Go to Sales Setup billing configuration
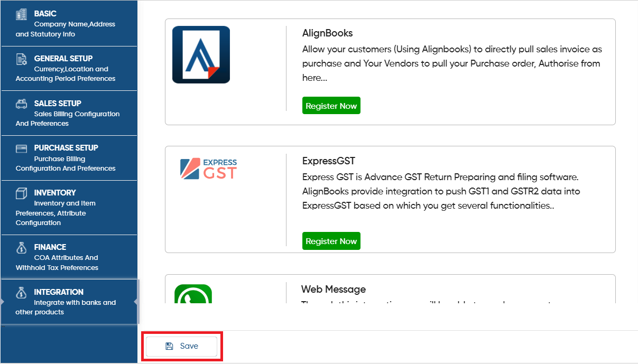 point(69,113)
